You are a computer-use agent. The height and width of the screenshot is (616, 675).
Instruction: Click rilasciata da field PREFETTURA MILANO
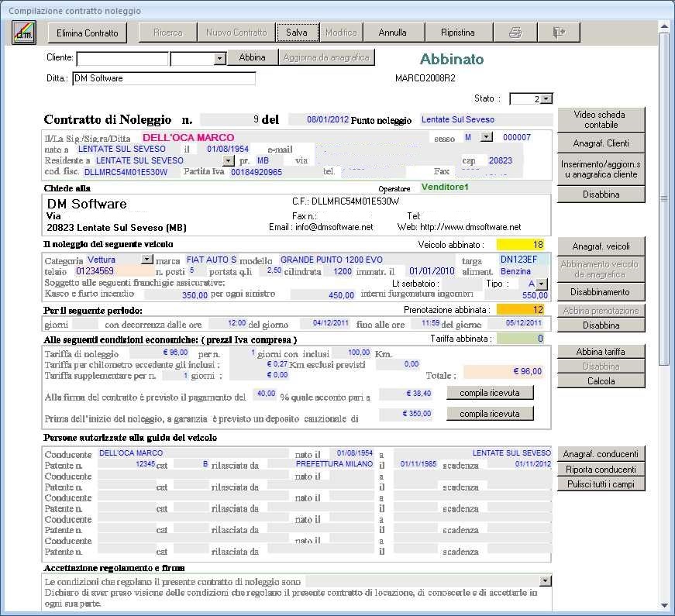321,464
